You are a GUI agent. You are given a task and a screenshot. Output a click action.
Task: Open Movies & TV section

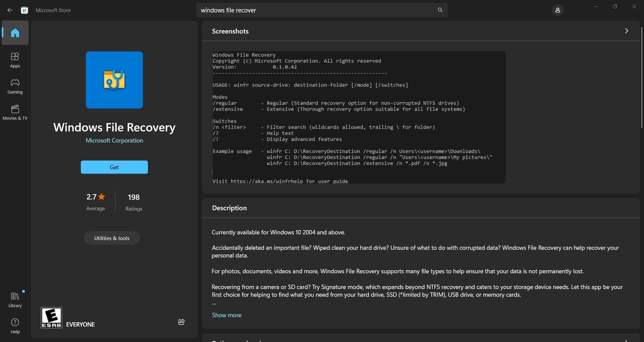click(15, 113)
